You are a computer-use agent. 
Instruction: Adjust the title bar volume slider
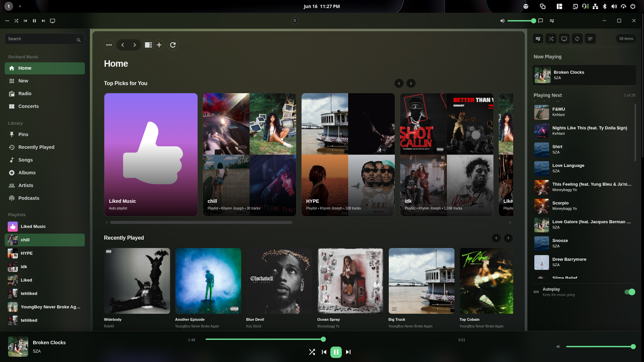tap(521, 21)
